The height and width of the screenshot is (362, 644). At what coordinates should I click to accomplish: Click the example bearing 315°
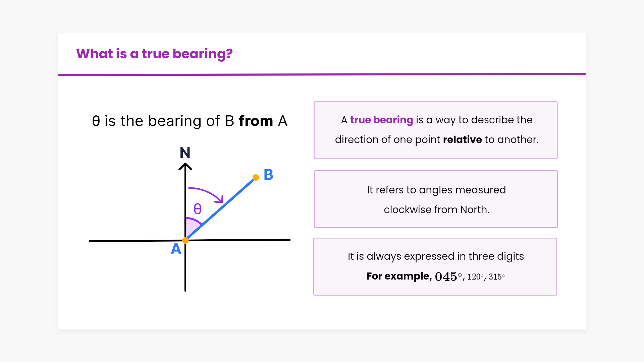[x=496, y=277]
